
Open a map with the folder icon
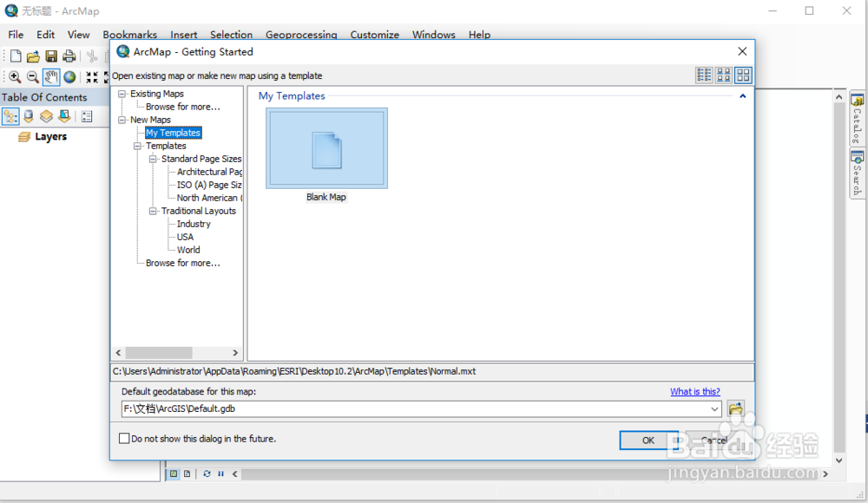tap(33, 56)
